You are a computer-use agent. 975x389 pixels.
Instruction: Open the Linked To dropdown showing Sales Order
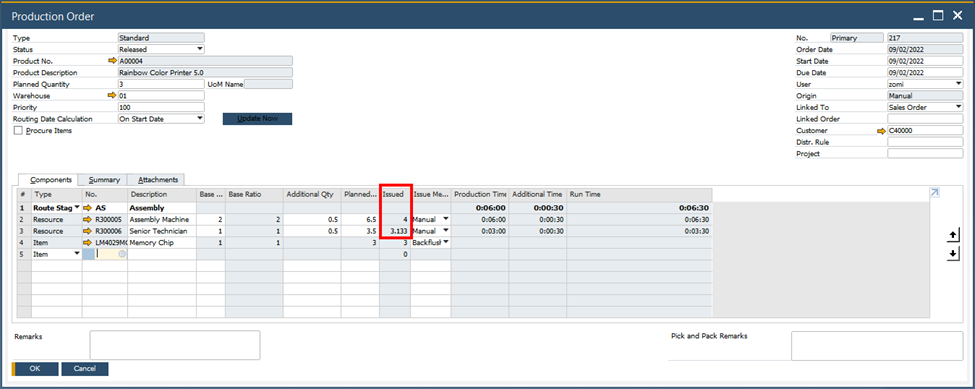[958, 107]
